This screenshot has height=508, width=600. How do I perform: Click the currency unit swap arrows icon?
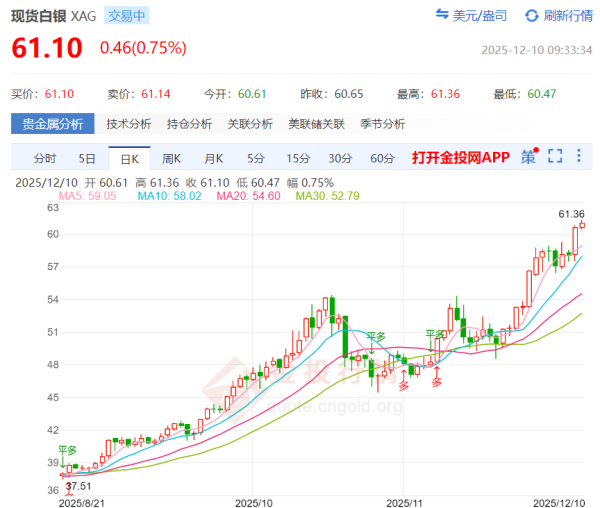point(442,14)
